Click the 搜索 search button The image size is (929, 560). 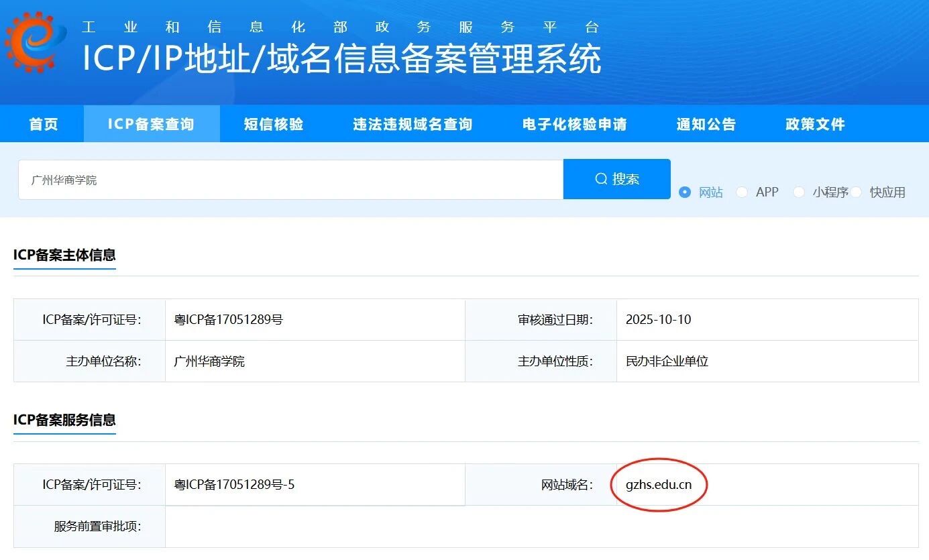(616, 178)
